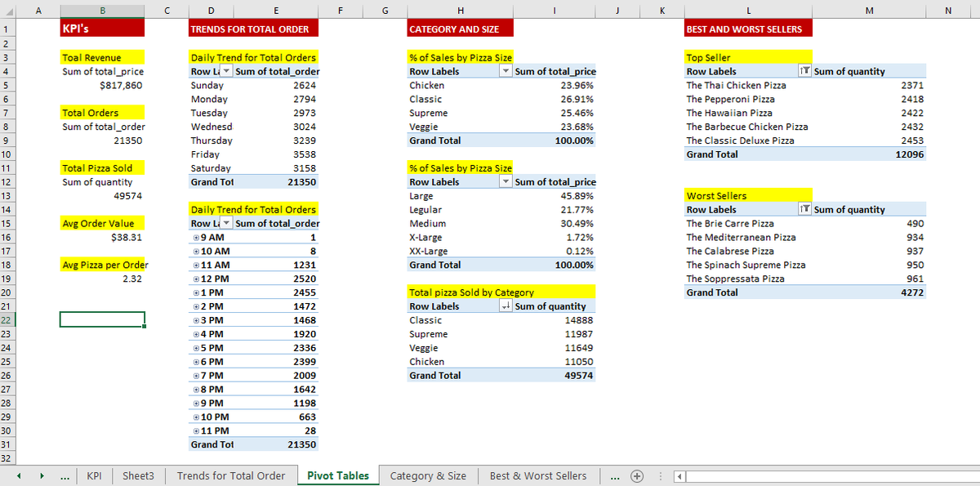Expand the 1 PM row group
980x486 pixels.
[x=195, y=292]
